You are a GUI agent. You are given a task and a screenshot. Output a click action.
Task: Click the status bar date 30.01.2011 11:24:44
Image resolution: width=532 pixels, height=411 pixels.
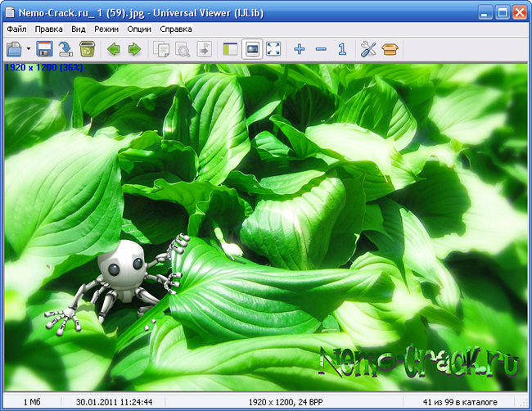pyautogui.click(x=114, y=402)
